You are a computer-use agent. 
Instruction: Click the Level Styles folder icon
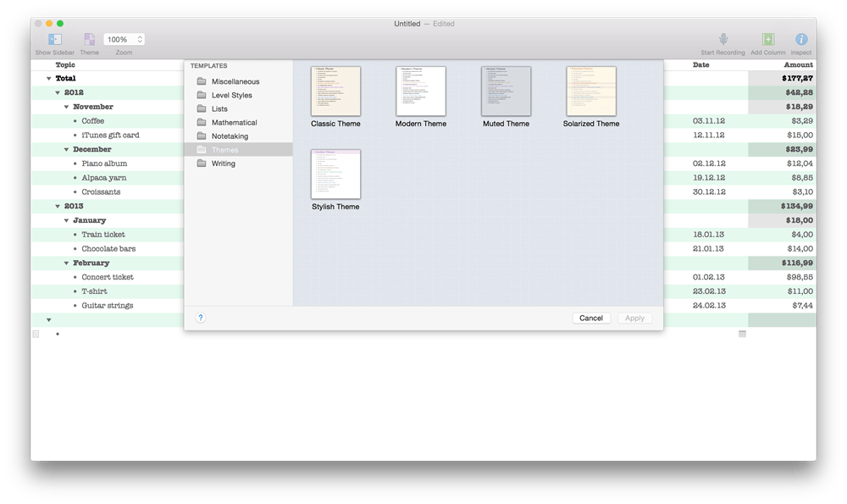pos(202,95)
